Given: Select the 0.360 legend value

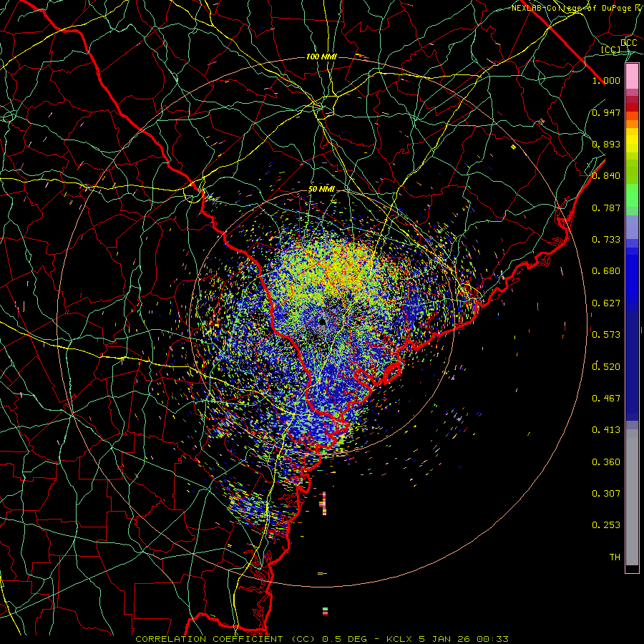Looking at the screenshot, I should pos(606,462).
